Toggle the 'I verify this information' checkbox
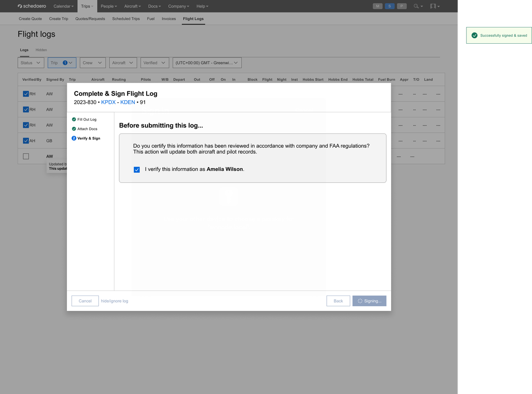 137,170
